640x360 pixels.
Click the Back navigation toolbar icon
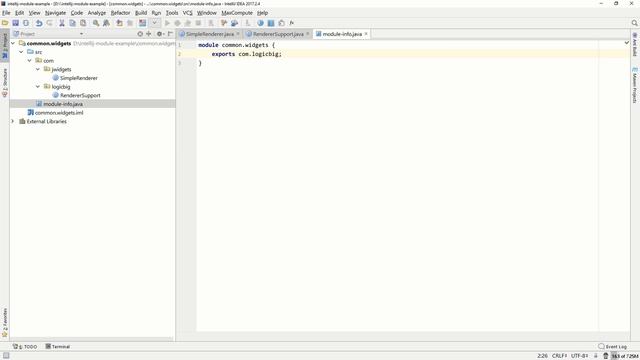[x=119, y=23]
